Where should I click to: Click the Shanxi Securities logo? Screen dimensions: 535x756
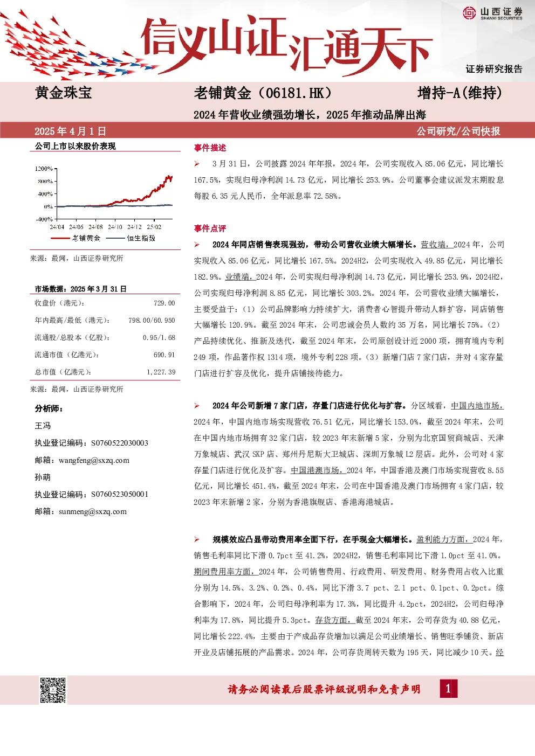(x=493, y=13)
